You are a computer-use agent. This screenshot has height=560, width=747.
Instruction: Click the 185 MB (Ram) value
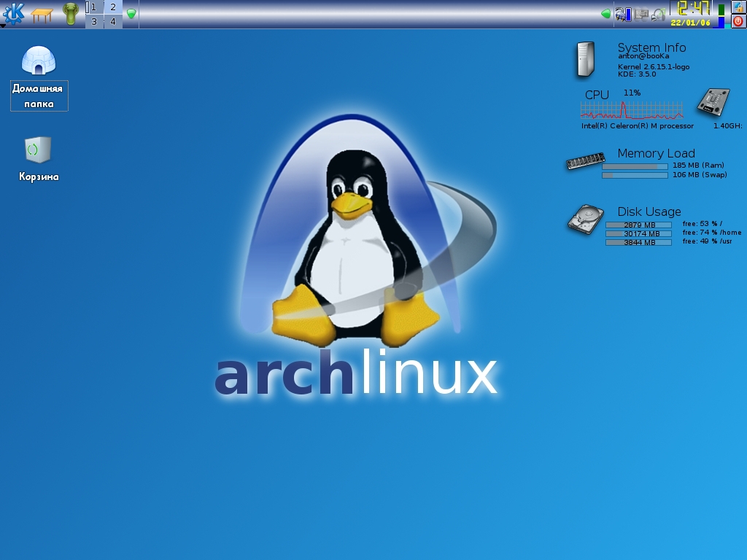point(698,166)
